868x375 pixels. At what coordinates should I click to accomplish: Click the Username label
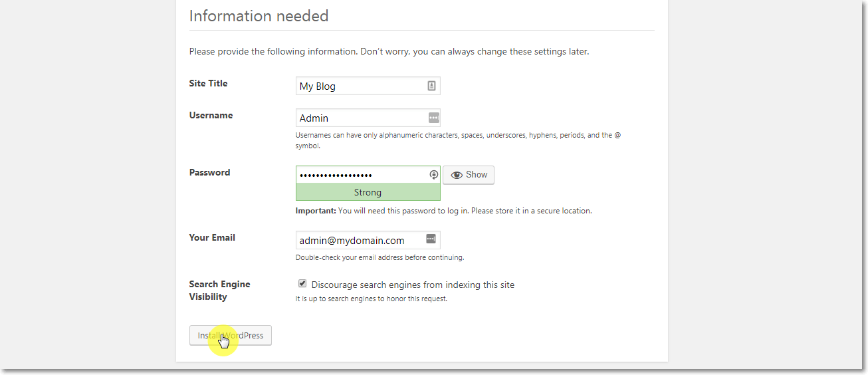click(211, 115)
